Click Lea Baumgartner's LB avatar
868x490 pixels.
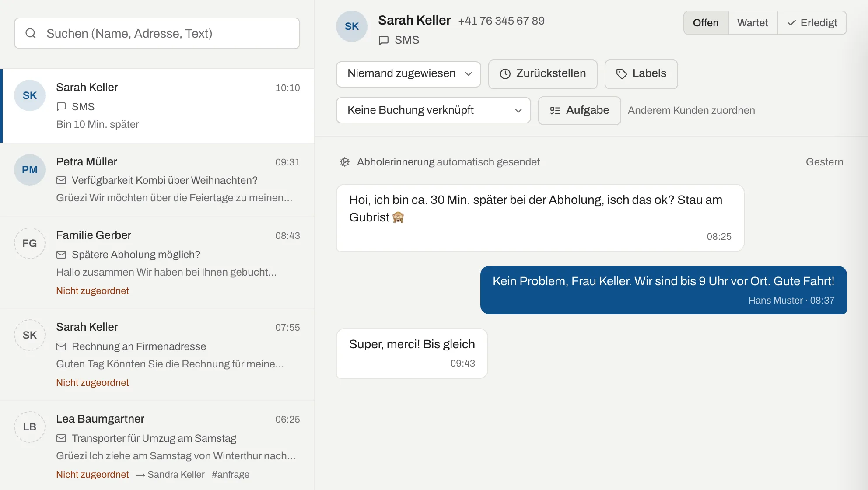[30, 427]
